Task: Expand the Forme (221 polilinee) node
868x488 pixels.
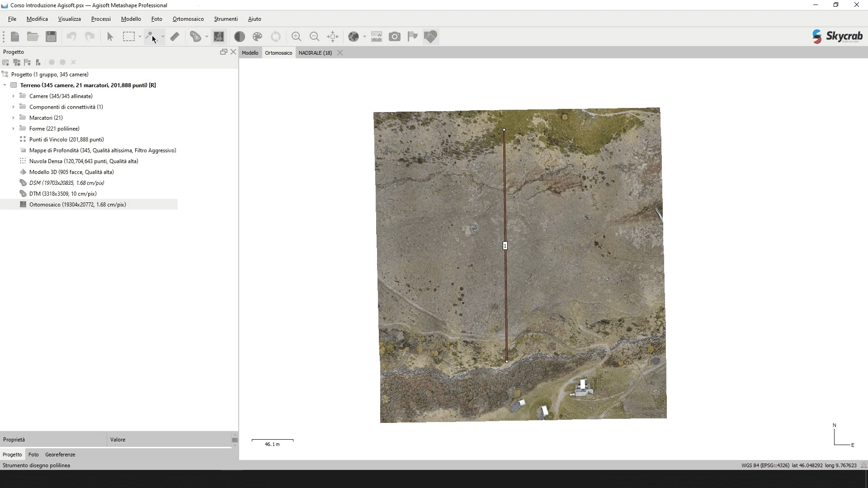Action: click(13, 129)
